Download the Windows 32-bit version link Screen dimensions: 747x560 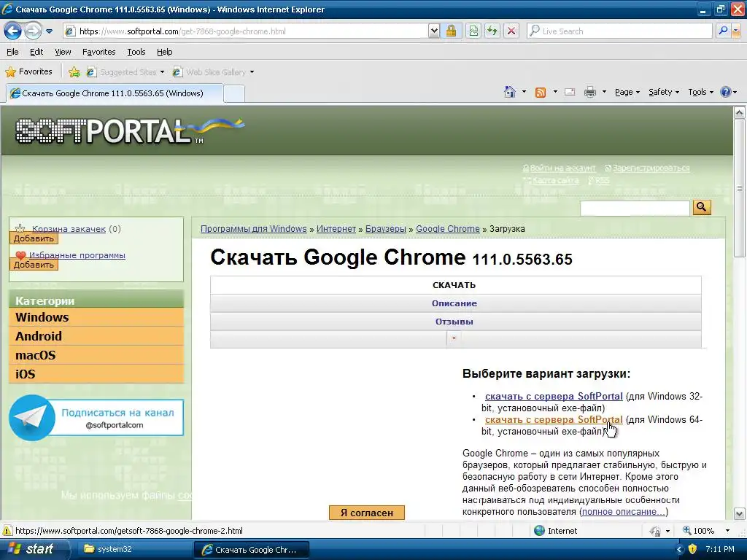pyautogui.click(x=554, y=396)
